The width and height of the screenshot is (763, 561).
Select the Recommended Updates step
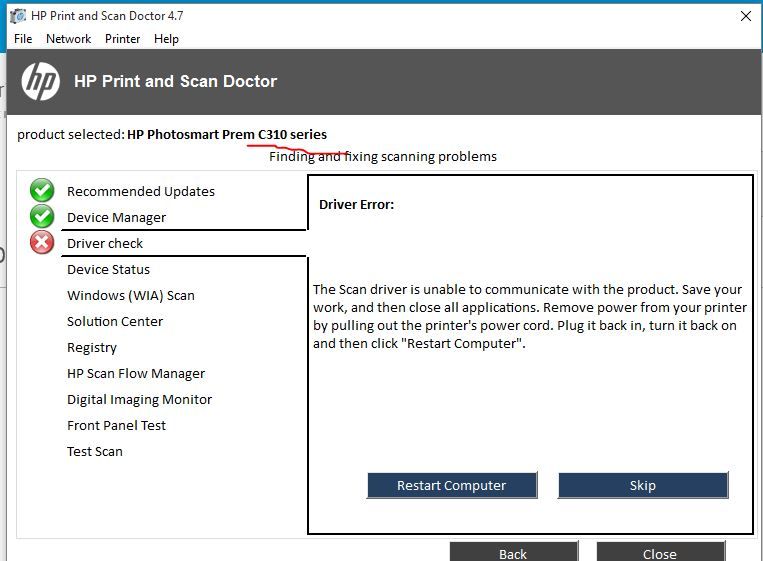click(141, 191)
